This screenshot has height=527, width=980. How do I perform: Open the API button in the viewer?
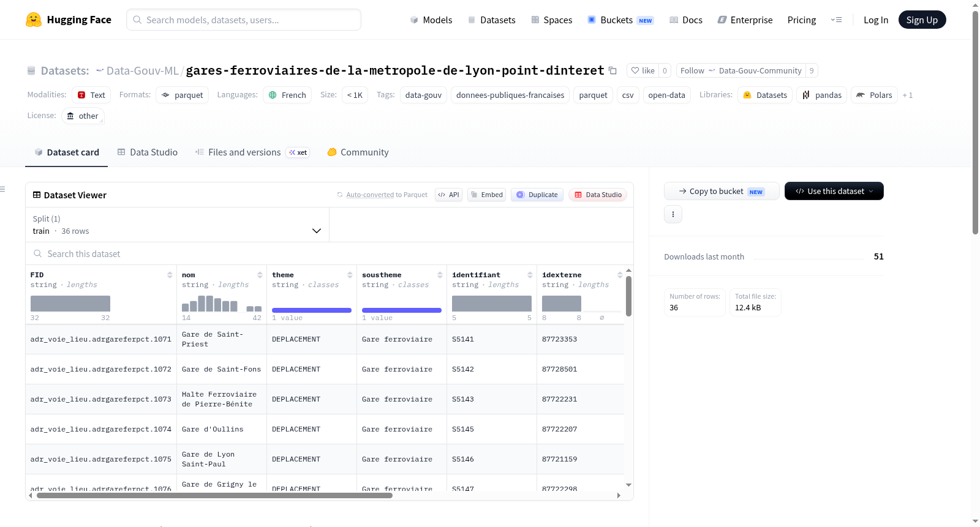click(448, 195)
